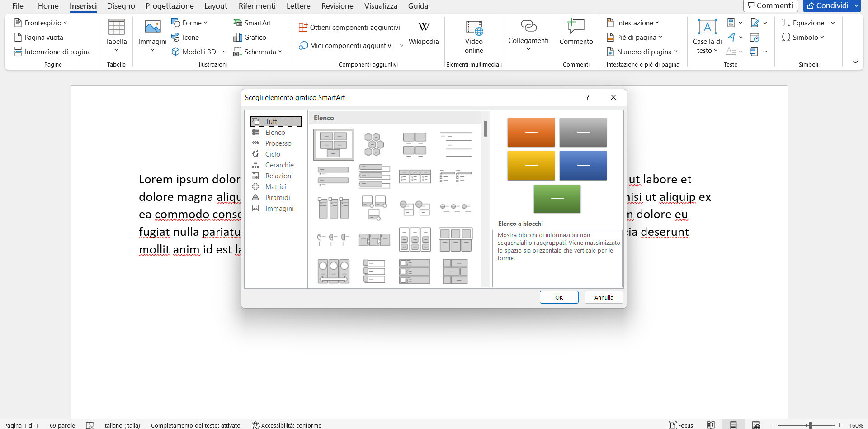This screenshot has width=868, height=429.
Task: Select the Elenco a blocchi layout thumbnail
Action: coord(333,144)
